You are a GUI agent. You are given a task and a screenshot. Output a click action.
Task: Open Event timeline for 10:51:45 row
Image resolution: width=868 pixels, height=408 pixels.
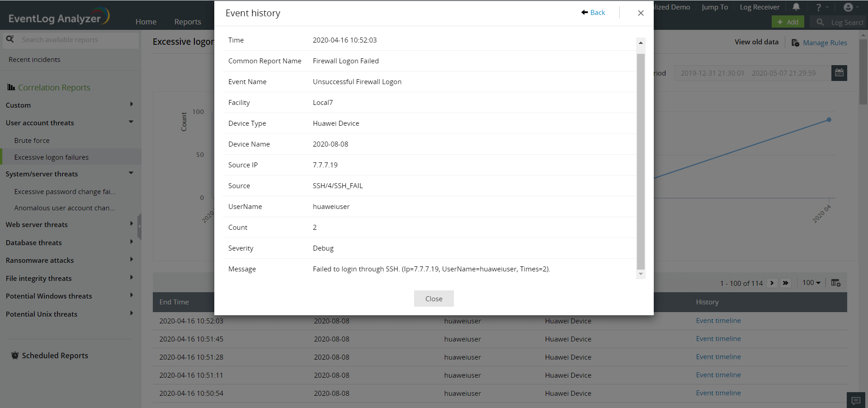tap(718, 339)
